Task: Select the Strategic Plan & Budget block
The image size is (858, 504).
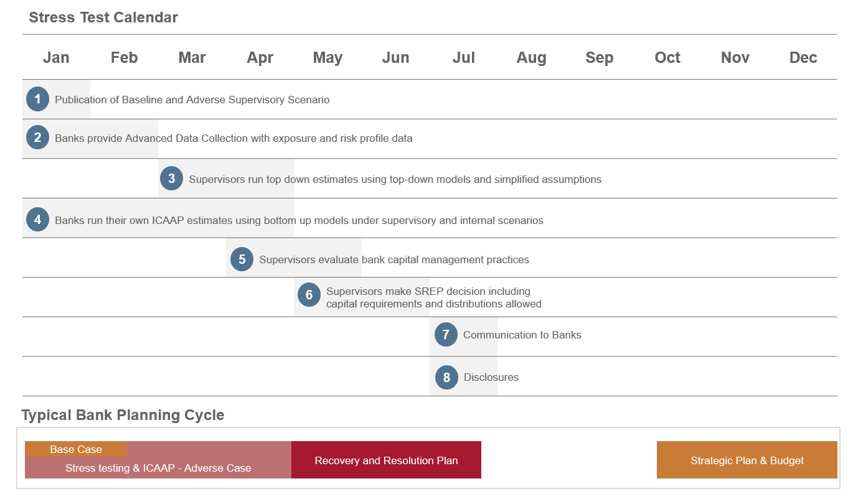Action: (x=747, y=460)
